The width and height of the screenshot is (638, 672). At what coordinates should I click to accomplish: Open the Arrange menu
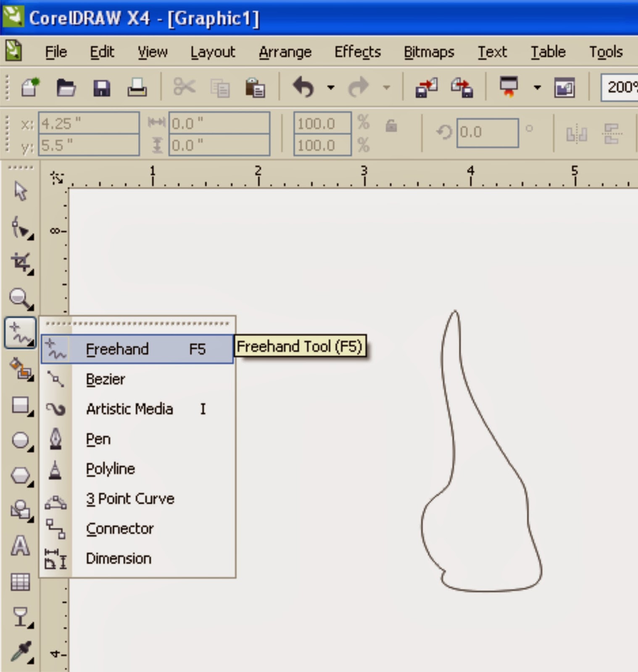[x=285, y=52]
